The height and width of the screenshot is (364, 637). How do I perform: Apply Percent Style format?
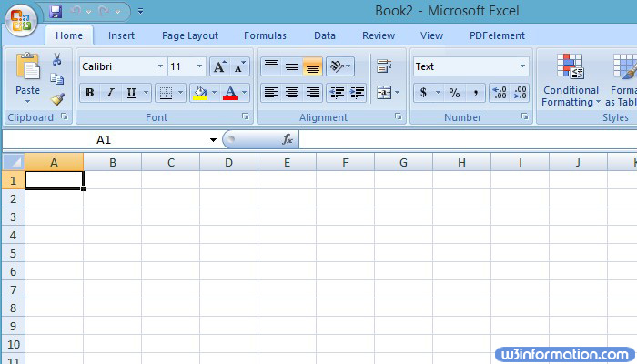tap(455, 93)
